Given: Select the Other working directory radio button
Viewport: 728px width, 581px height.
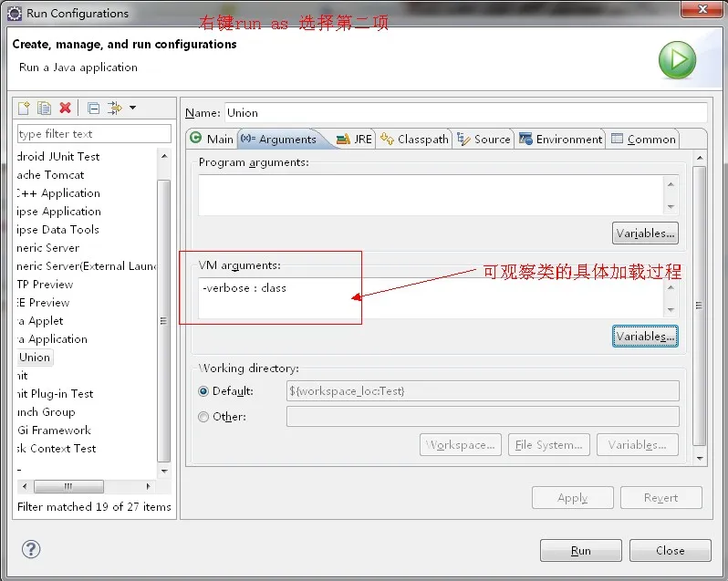Looking at the screenshot, I should 203,417.
